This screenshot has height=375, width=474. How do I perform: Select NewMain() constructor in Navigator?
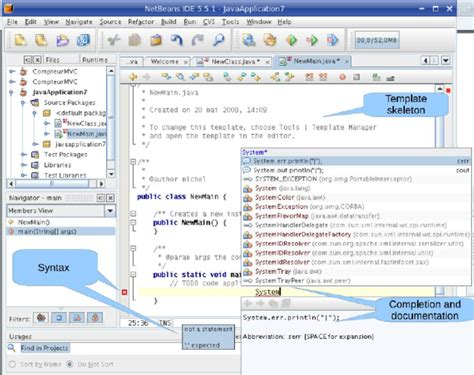tap(34, 222)
